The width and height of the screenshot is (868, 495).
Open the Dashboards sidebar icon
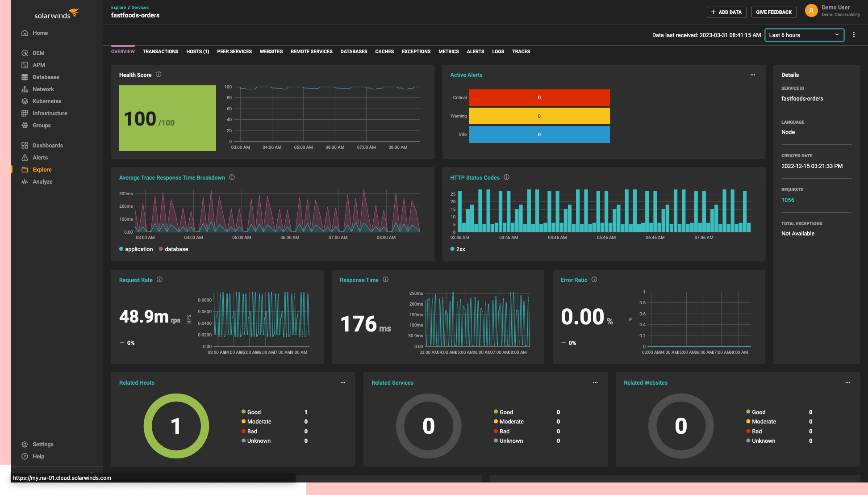tap(25, 146)
